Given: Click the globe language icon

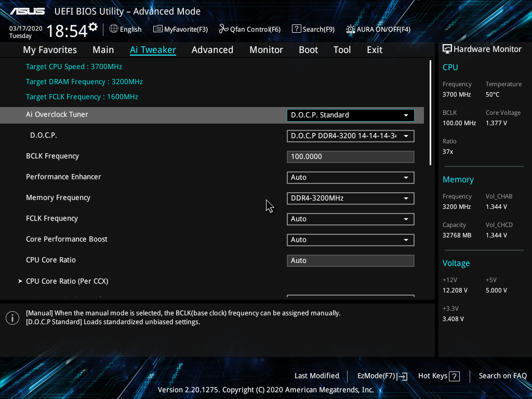Looking at the screenshot, I should (114, 29).
